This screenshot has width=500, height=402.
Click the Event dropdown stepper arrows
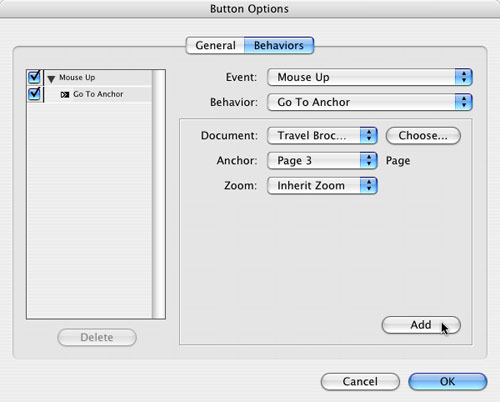click(464, 77)
